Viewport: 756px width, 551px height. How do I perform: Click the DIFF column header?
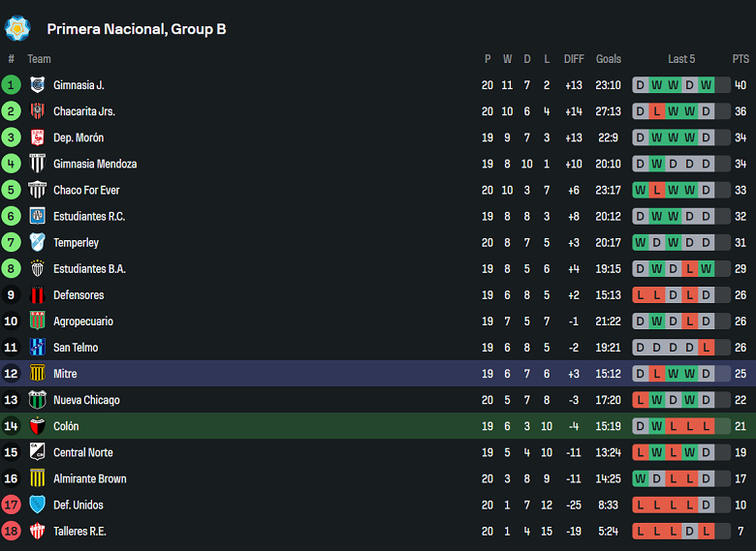pyautogui.click(x=574, y=59)
